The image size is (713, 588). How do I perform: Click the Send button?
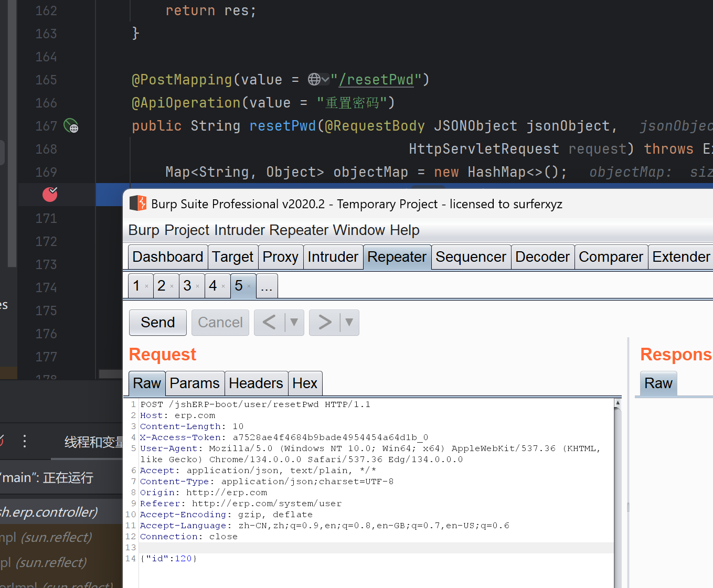pos(158,322)
